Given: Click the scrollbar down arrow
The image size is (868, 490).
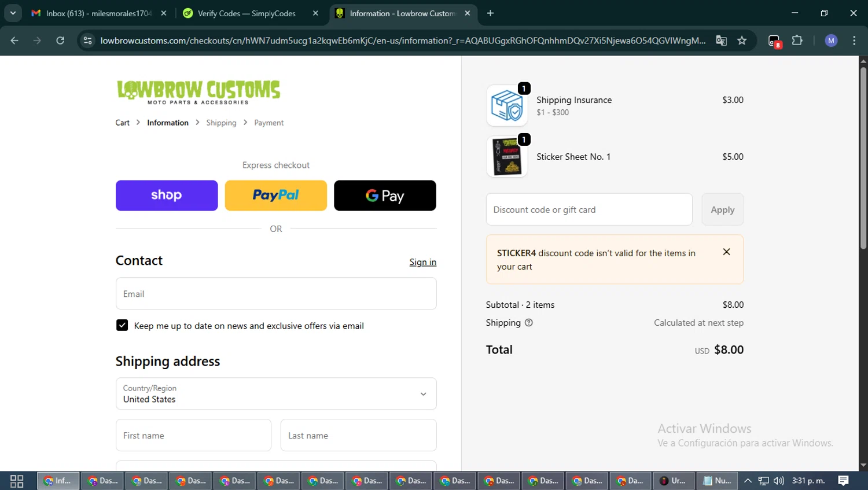Looking at the screenshot, I should tap(863, 465).
